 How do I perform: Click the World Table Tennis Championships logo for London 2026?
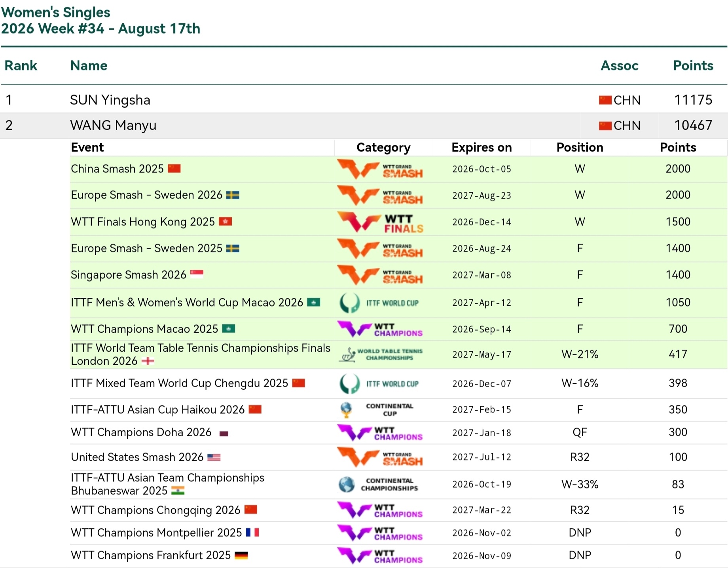381,354
